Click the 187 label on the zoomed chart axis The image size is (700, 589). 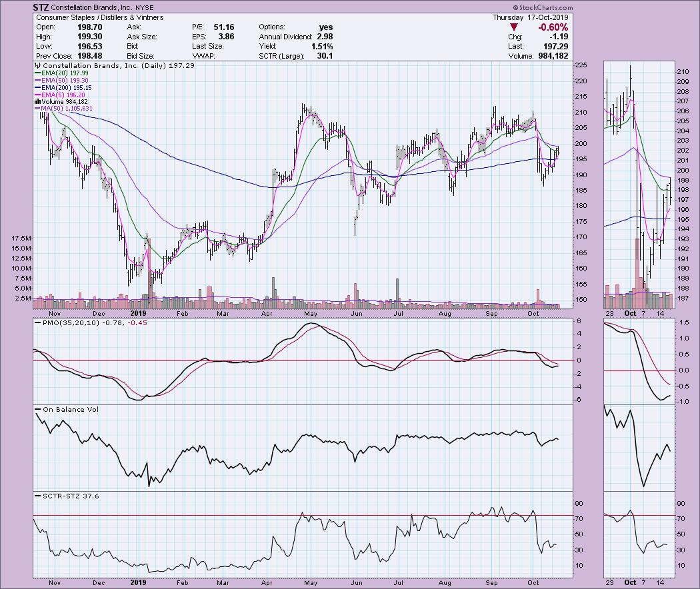(683, 298)
